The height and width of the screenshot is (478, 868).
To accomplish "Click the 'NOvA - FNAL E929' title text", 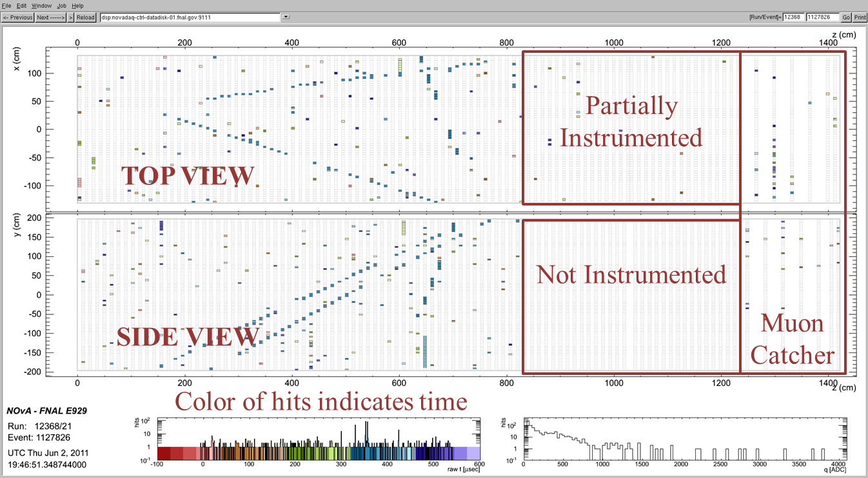I will click(x=46, y=410).
